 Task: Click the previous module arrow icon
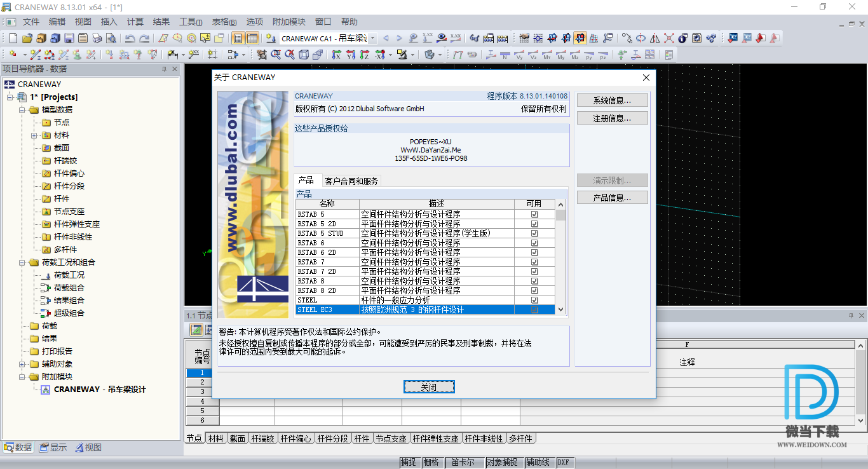tap(386, 38)
